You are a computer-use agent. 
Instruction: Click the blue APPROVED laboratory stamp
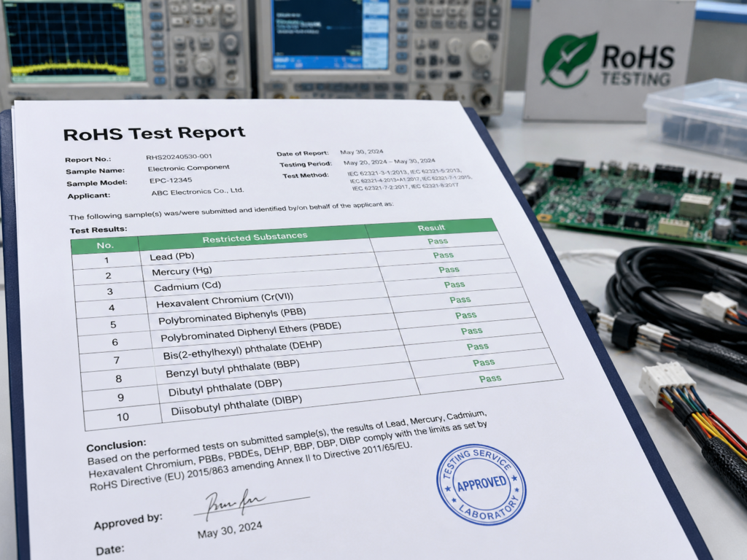click(481, 484)
